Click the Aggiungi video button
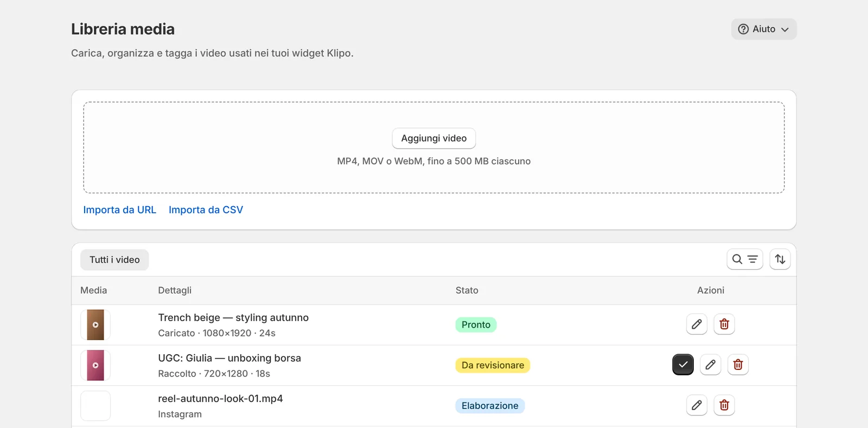The height and width of the screenshot is (428, 868). pyautogui.click(x=434, y=138)
